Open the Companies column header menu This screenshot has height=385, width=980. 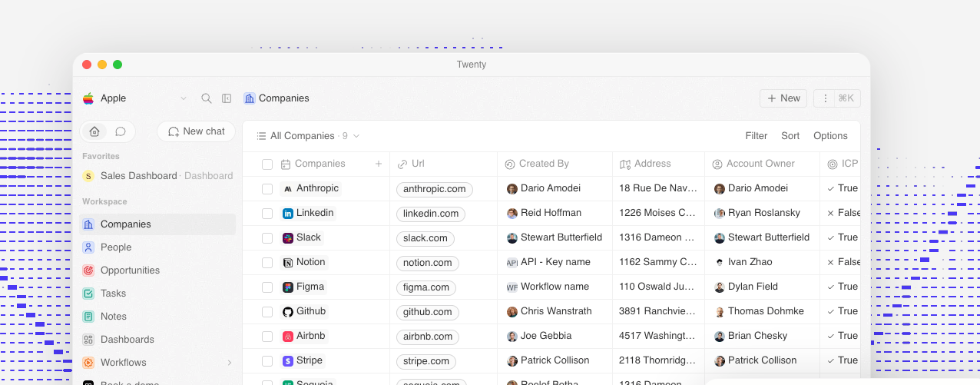click(320, 164)
